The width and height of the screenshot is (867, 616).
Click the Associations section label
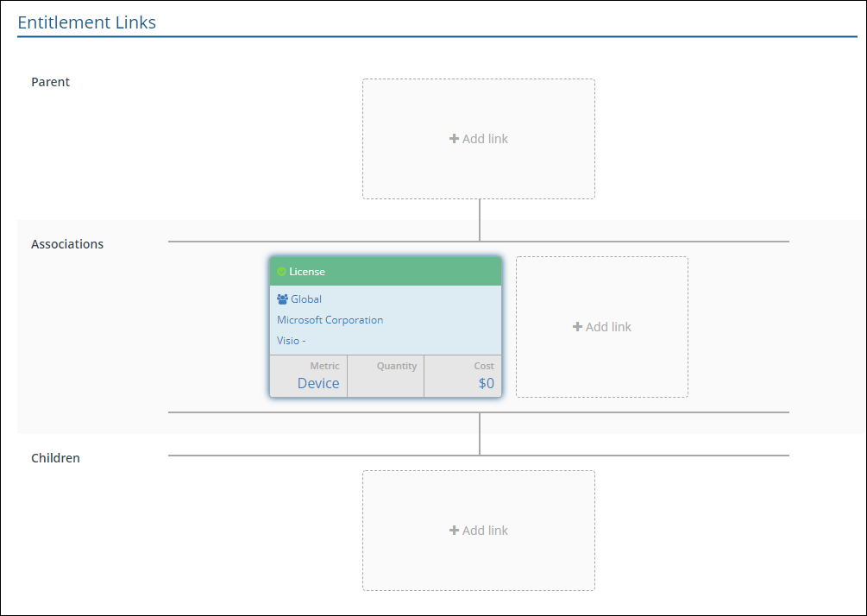(67, 244)
